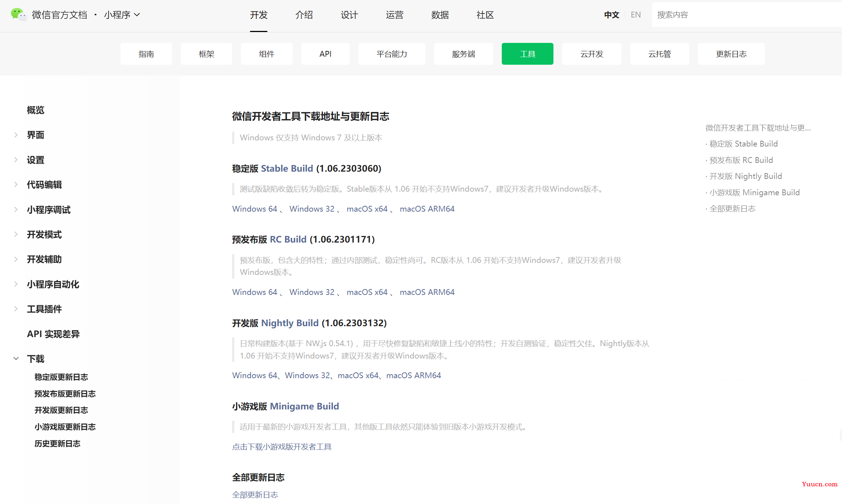
Task: Expand the 开发辅助 sidebar chevron
Action: point(16,259)
